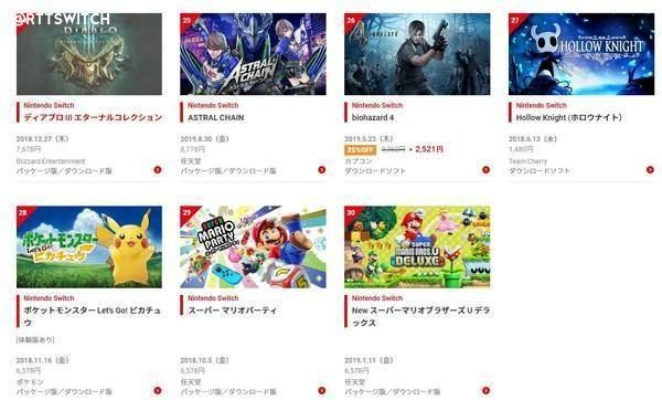This screenshot has width=662, height=400.
Task: Open the Diablo III cover thumbnail
Action: [x=89, y=54]
